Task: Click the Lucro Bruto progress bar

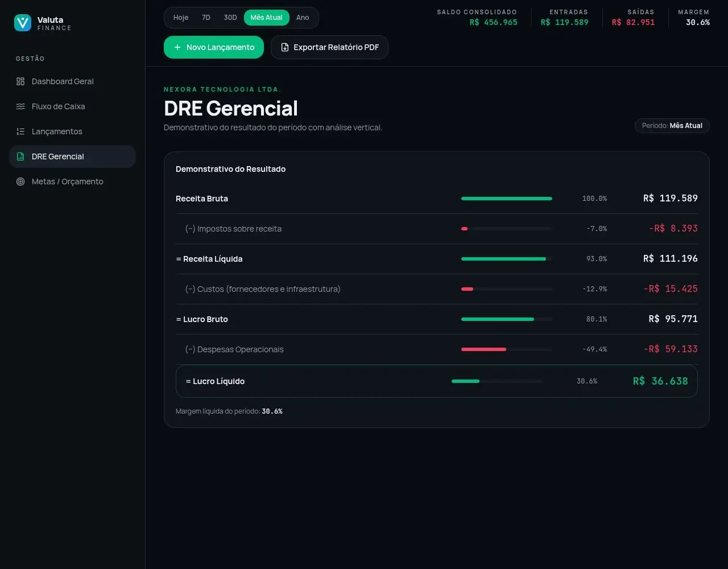Action: pos(507,319)
